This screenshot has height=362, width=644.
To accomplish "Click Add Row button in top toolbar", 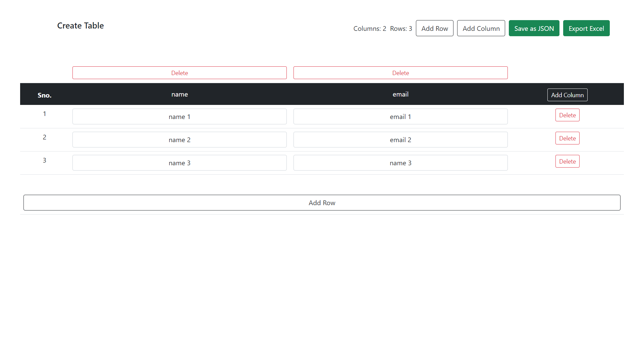I will 434,28.
